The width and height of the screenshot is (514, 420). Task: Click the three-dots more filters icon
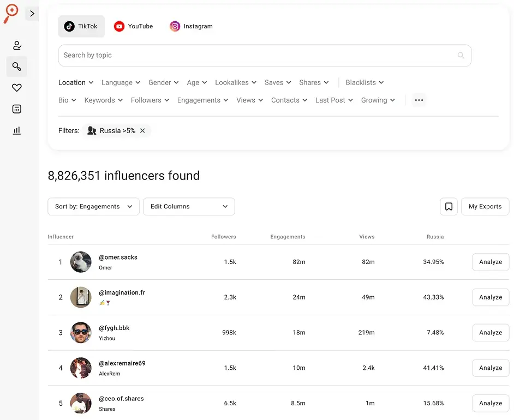click(419, 100)
